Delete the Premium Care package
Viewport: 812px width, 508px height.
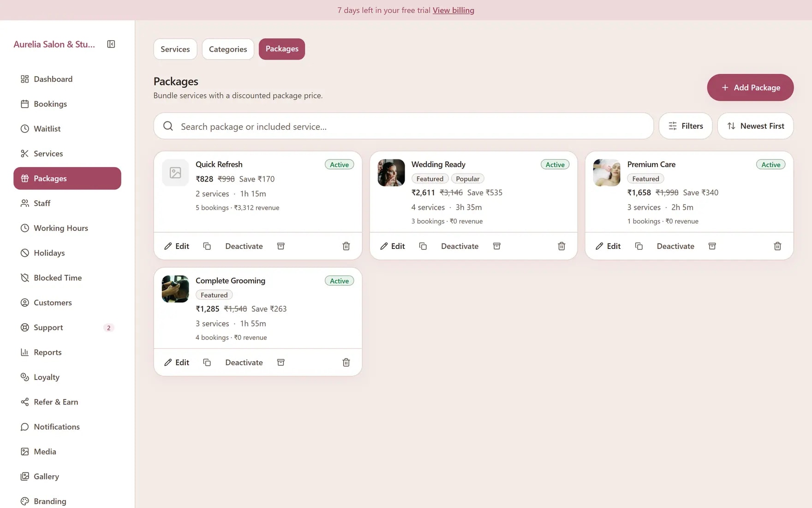[777, 246]
